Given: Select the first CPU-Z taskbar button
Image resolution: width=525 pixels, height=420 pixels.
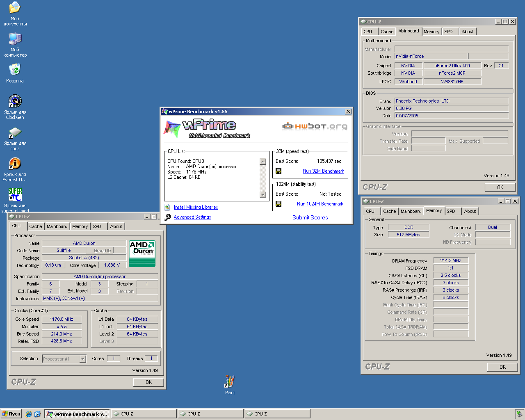Looking at the screenshot, I should click(x=143, y=414).
